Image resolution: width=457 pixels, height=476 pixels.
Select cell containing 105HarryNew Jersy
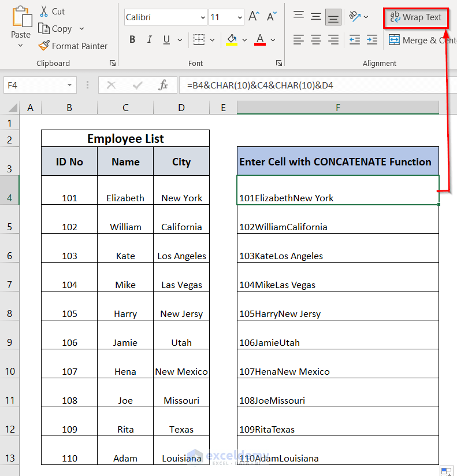pyautogui.click(x=338, y=306)
